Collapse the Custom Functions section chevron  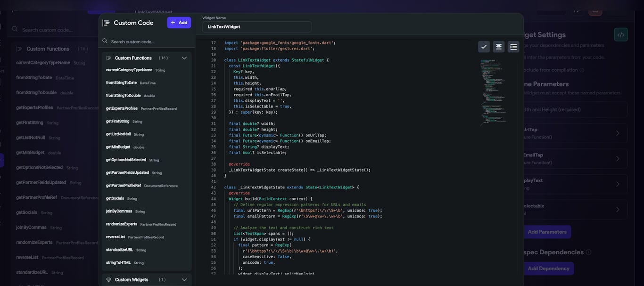pyautogui.click(x=184, y=58)
